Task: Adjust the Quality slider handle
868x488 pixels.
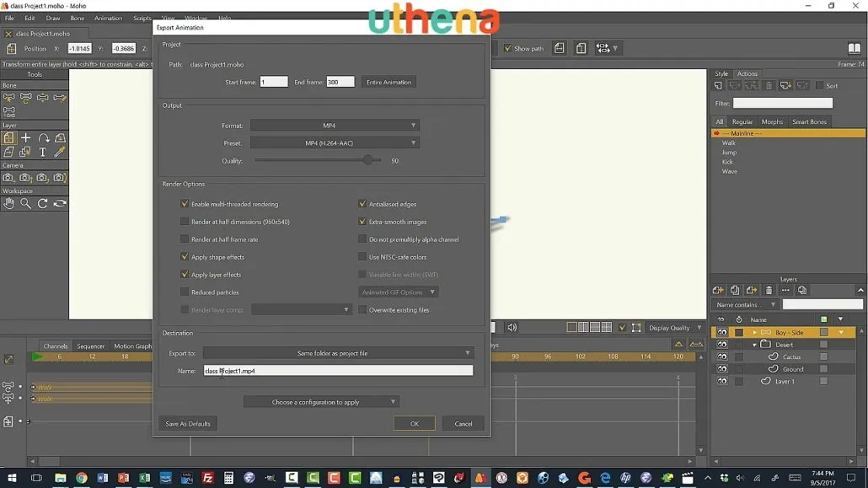Action: (367, 161)
